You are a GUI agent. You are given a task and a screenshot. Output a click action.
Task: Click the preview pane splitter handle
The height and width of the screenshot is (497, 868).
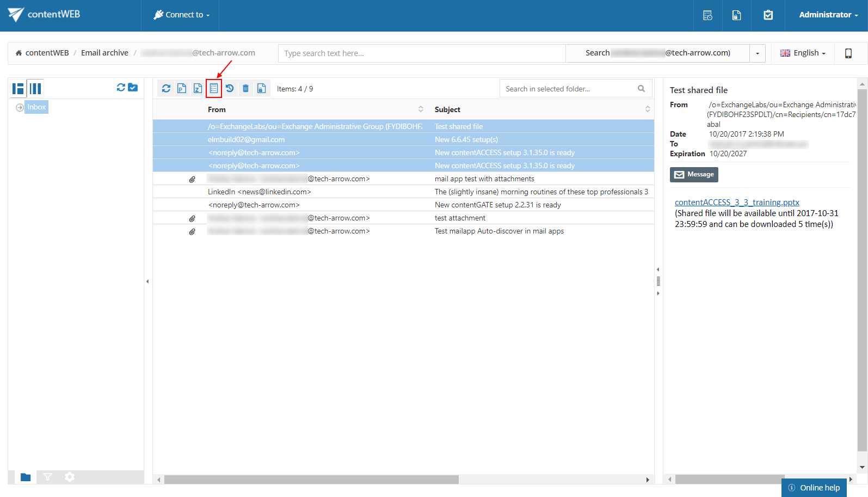click(658, 281)
